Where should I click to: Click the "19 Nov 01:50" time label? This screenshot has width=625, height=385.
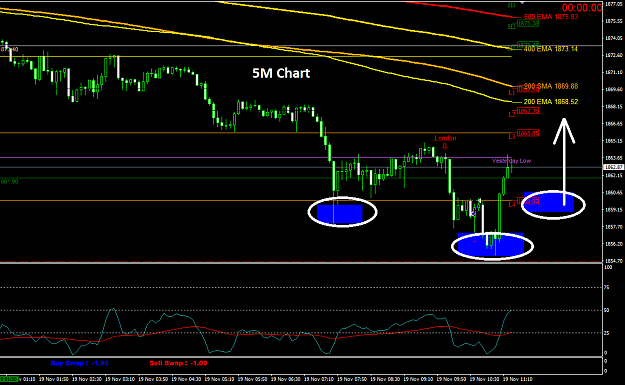point(53,379)
